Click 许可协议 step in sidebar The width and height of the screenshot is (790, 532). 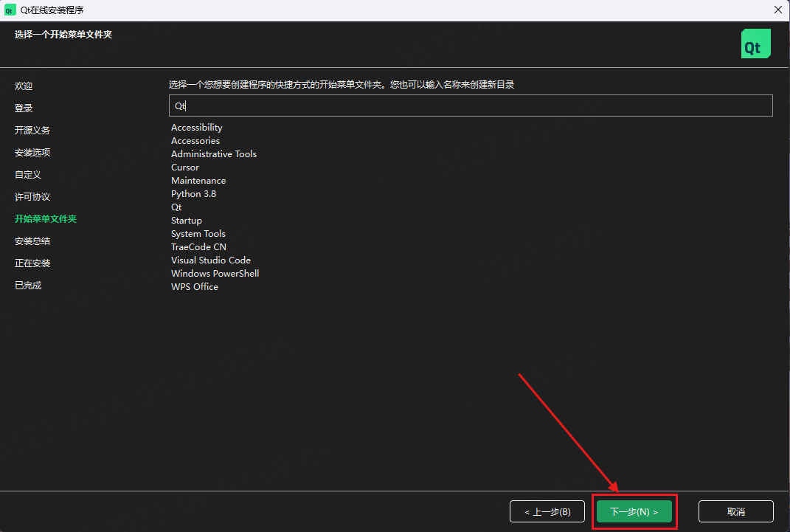coord(32,197)
